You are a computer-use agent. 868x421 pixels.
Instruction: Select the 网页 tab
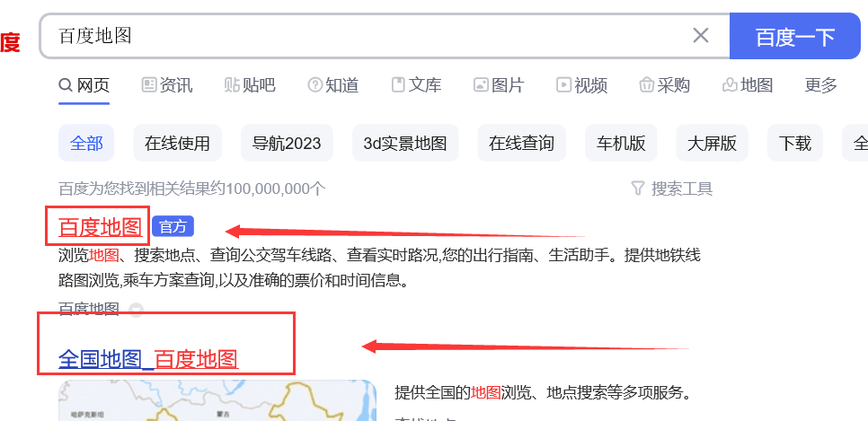click(84, 85)
